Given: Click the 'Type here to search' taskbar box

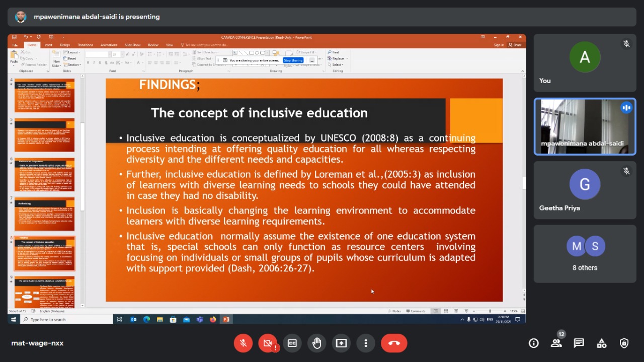Looking at the screenshot, I should pyautogui.click(x=67, y=319).
